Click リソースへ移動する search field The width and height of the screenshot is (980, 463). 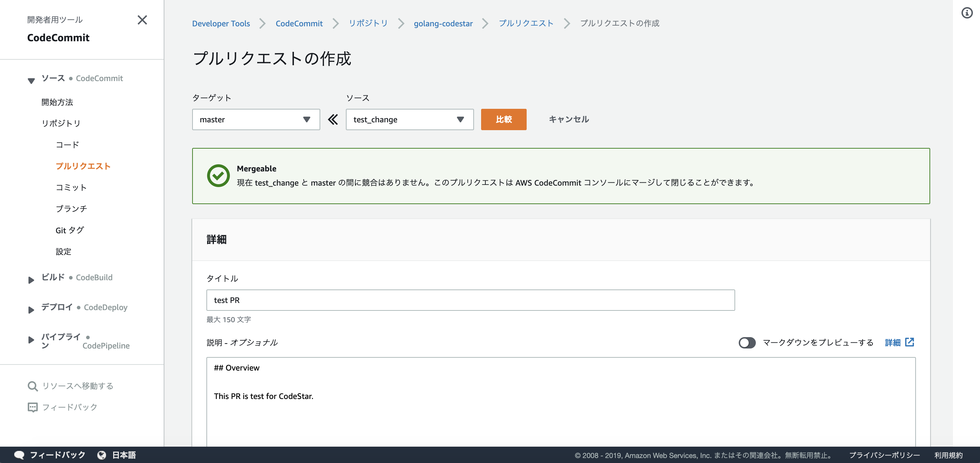pos(78,386)
